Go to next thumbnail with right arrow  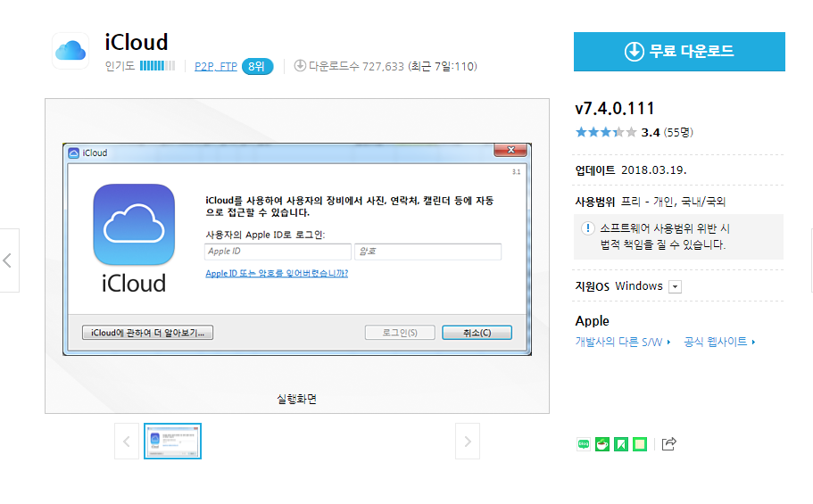click(468, 442)
